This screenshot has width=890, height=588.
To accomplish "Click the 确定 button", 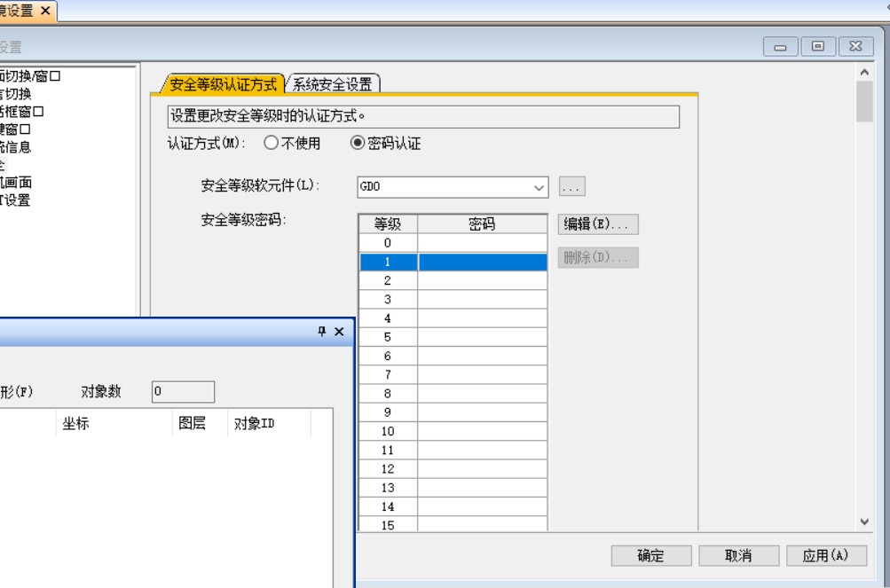I will pos(650,556).
